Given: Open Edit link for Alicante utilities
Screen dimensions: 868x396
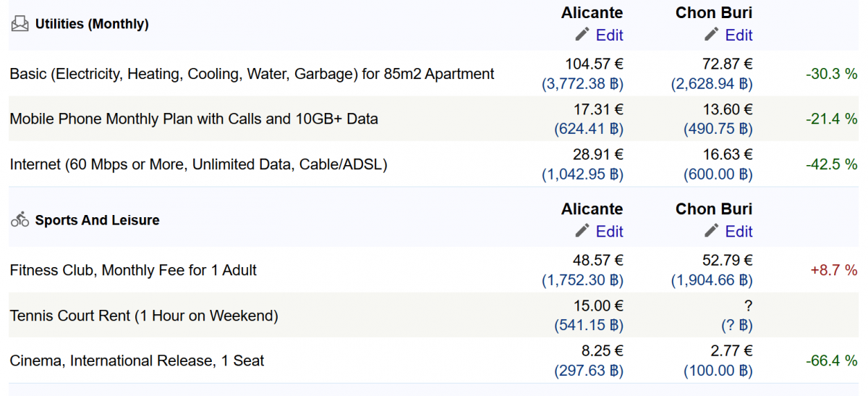Looking at the screenshot, I should click(609, 35).
